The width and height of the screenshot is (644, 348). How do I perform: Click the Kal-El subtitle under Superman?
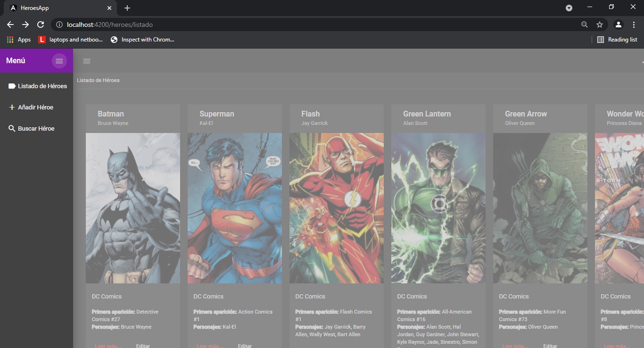click(x=206, y=123)
